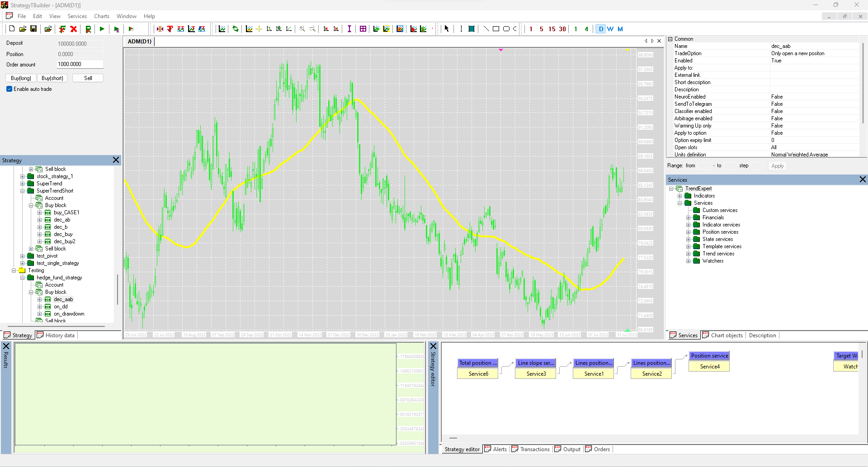This screenshot has height=467, width=868.
Task: Collapse the SuperTrendShort strategy node
Action: click(x=23, y=191)
